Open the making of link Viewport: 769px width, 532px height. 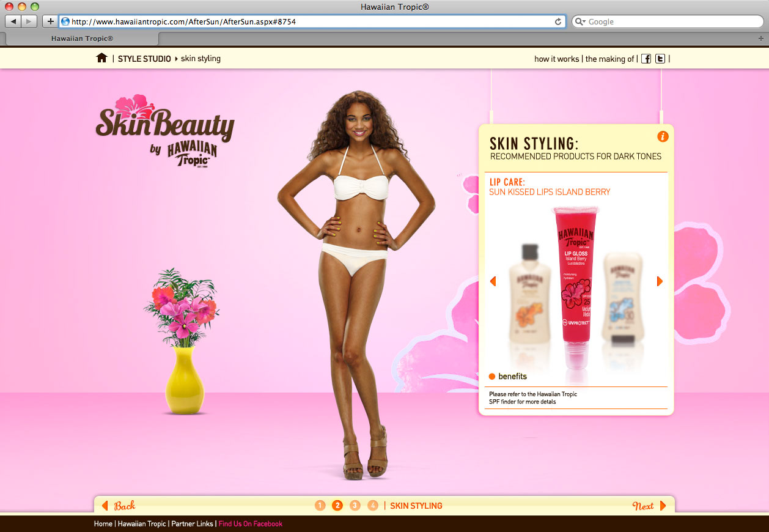[609, 59]
